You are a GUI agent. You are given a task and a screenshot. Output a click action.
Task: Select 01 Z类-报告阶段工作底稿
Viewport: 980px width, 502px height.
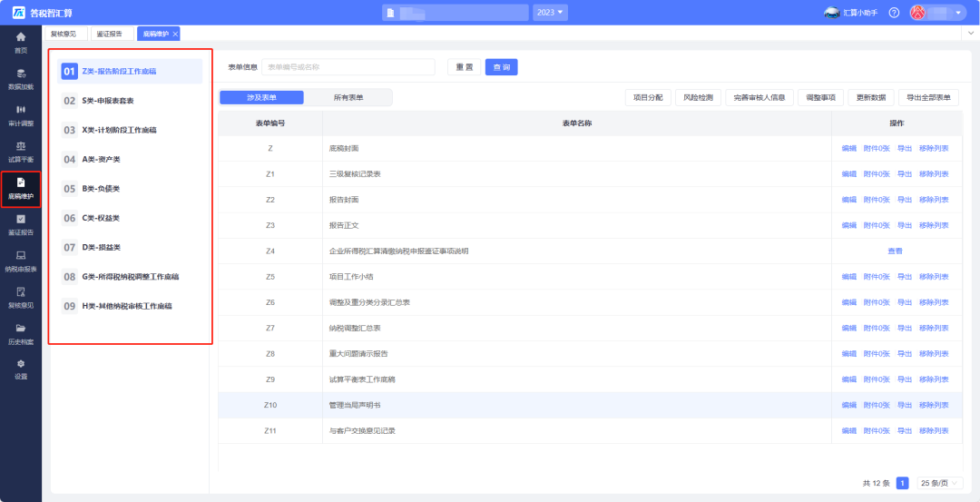130,72
